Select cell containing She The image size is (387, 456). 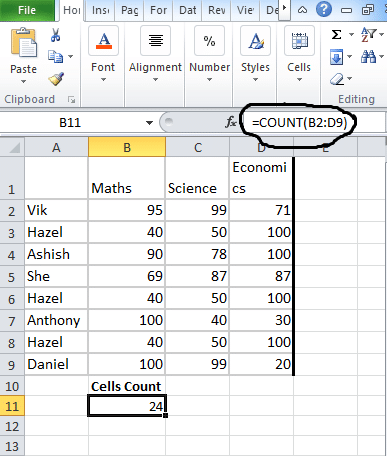56,276
